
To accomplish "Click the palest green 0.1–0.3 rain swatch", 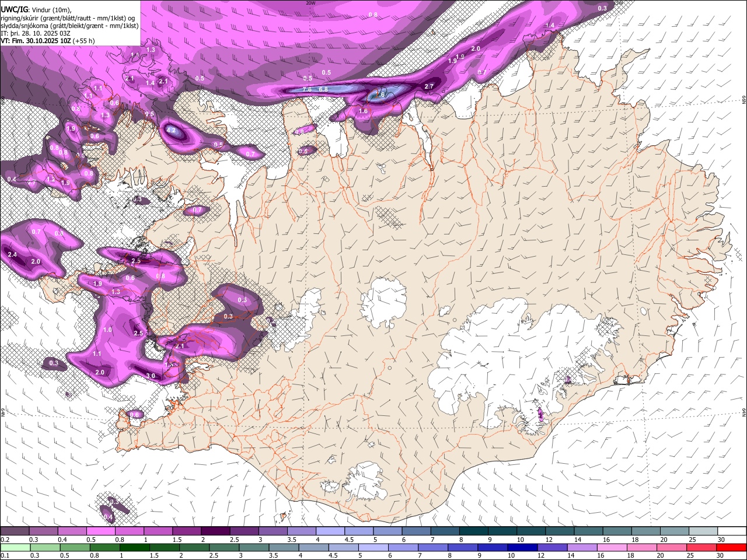I will 15,548.
